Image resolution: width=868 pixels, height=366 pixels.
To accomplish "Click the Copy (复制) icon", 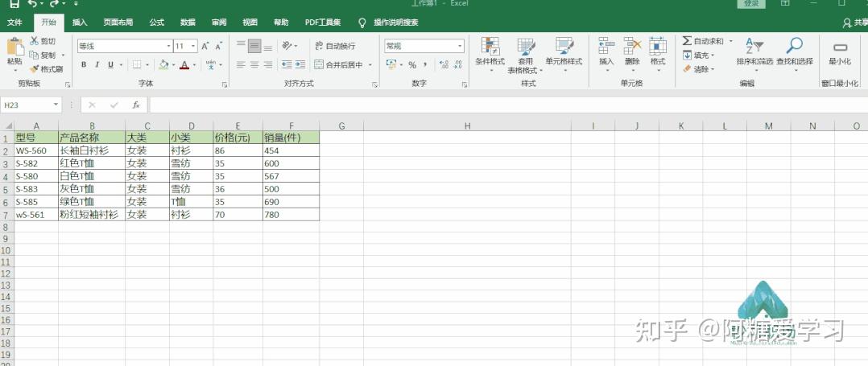I will click(35, 56).
